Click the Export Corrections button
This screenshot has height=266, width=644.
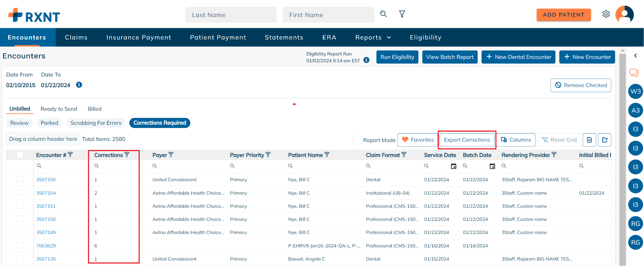pyautogui.click(x=467, y=140)
